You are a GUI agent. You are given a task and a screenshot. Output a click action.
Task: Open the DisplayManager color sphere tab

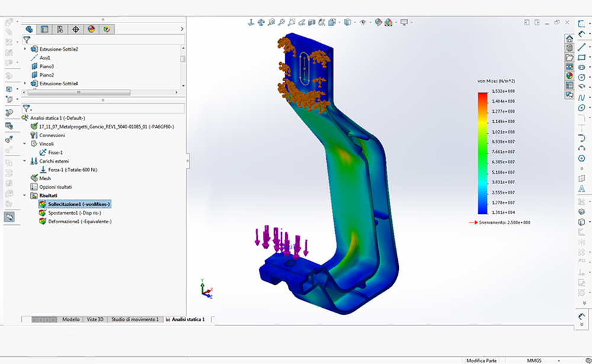[91, 29]
